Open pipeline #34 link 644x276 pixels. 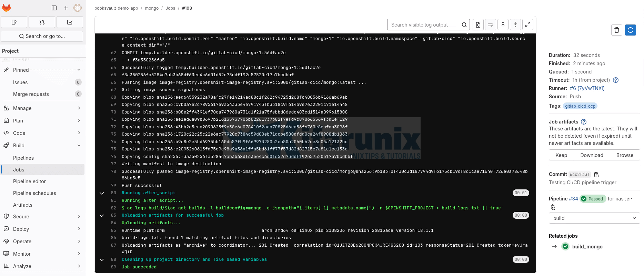(x=573, y=199)
